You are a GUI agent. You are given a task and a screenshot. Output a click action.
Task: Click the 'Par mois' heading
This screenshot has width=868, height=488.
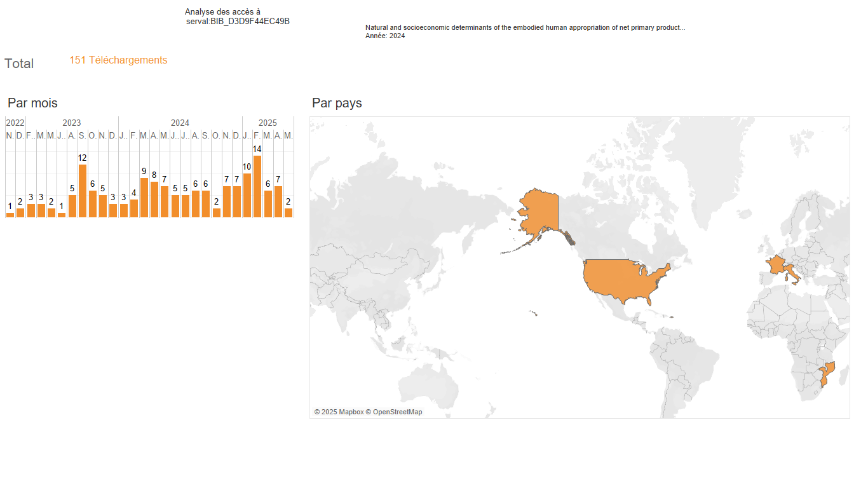click(x=32, y=103)
